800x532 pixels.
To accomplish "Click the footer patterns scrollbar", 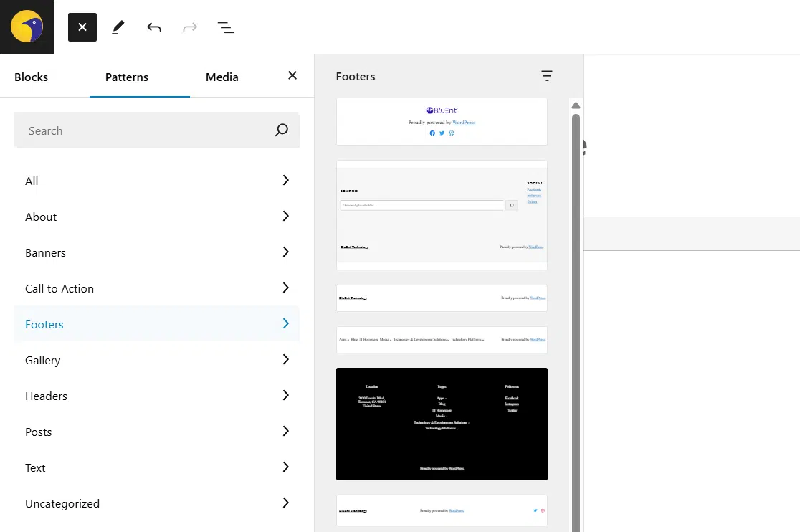I will 576,215.
